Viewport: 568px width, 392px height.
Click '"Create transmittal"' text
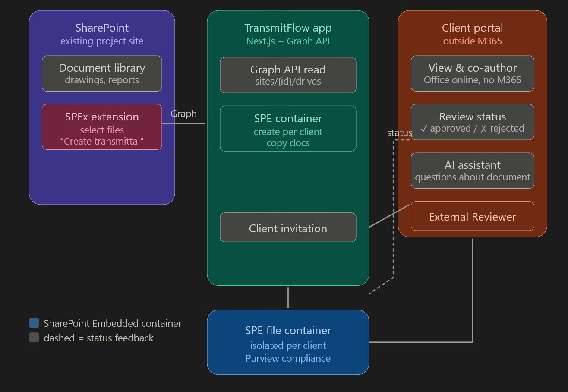coord(102,141)
